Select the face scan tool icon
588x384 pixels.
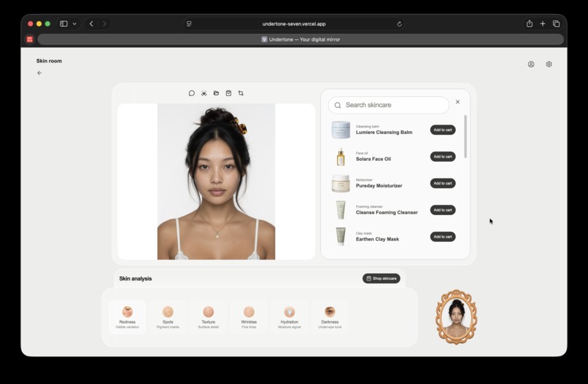click(204, 93)
